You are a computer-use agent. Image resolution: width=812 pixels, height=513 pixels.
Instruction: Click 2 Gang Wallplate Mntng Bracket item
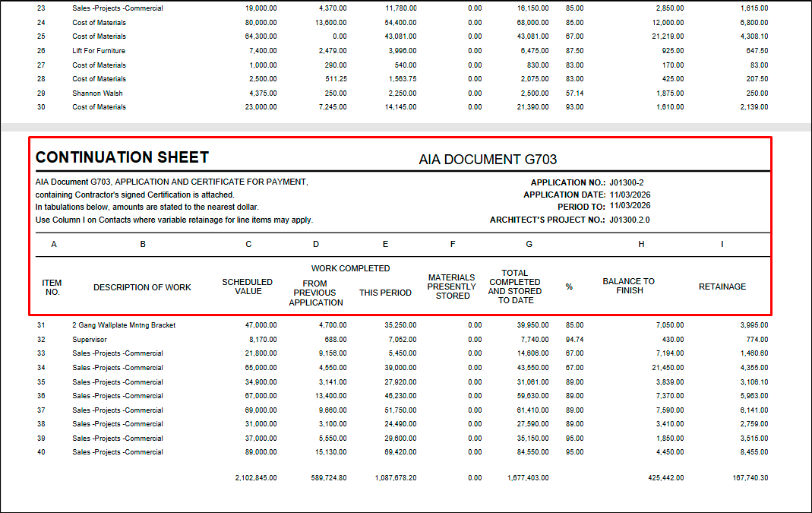124,325
